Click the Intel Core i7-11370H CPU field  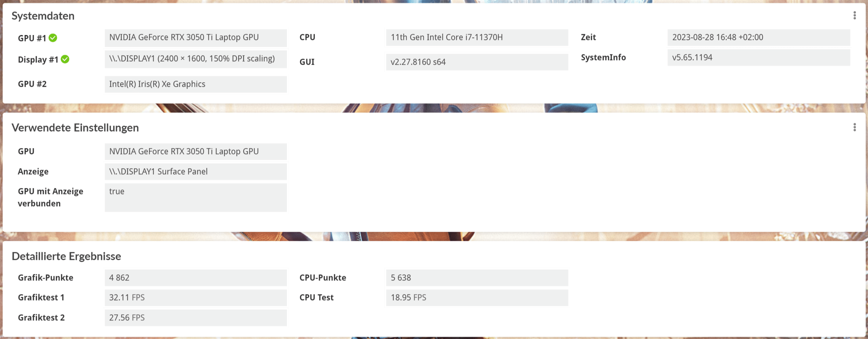pos(477,38)
